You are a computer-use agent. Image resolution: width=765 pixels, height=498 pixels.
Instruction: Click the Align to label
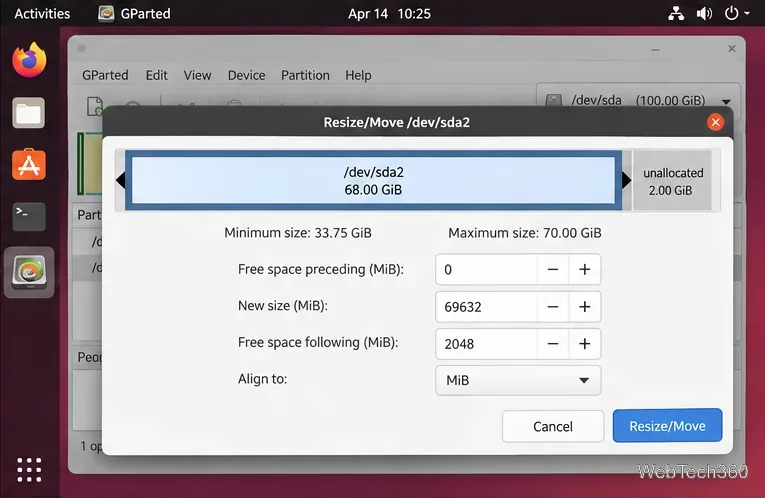tap(262, 379)
